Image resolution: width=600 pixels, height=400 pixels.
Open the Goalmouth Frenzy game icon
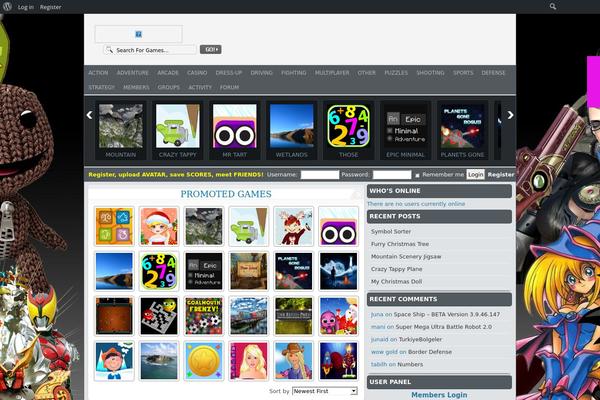click(204, 316)
